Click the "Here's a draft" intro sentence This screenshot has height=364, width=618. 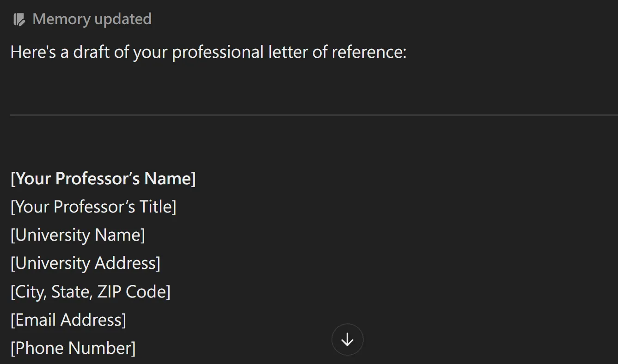click(x=208, y=52)
